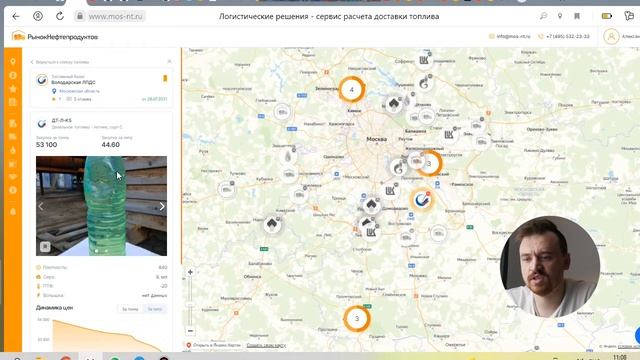Bookmark the page with the bookmark icon
The image size is (640, 360).
[x=577, y=16]
